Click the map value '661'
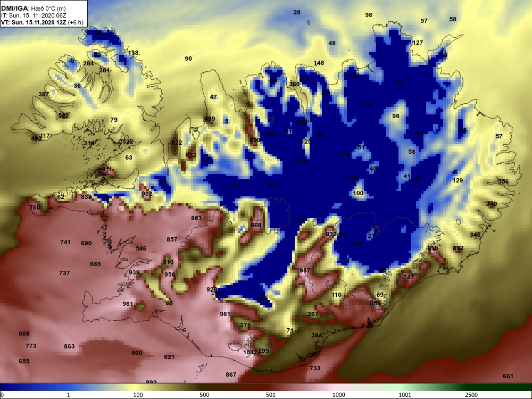The width and height of the screenshot is (532, 399). pyautogui.click(x=508, y=376)
